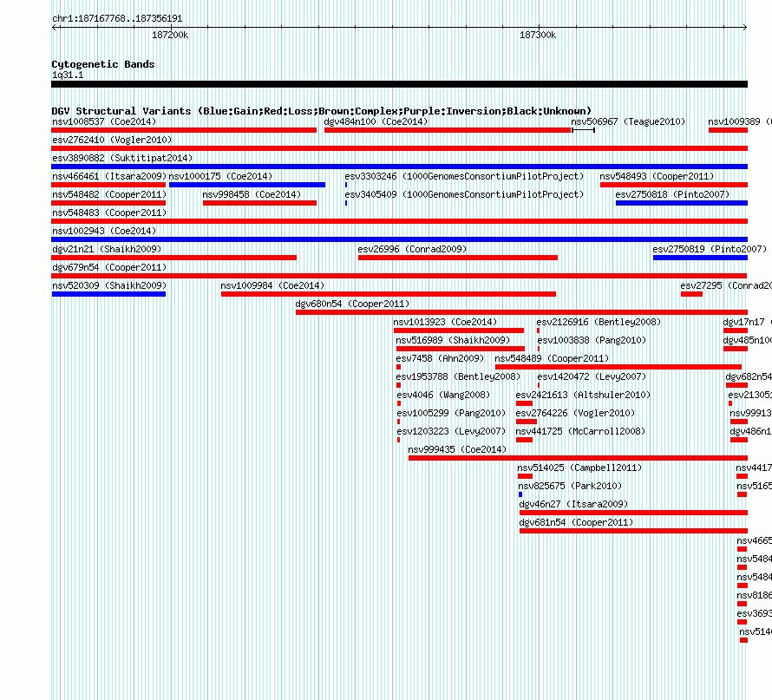This screenshot has width=772, height=700.
Task: Click nsv548493 (Cooper2011) label
Action: point(657,176)
